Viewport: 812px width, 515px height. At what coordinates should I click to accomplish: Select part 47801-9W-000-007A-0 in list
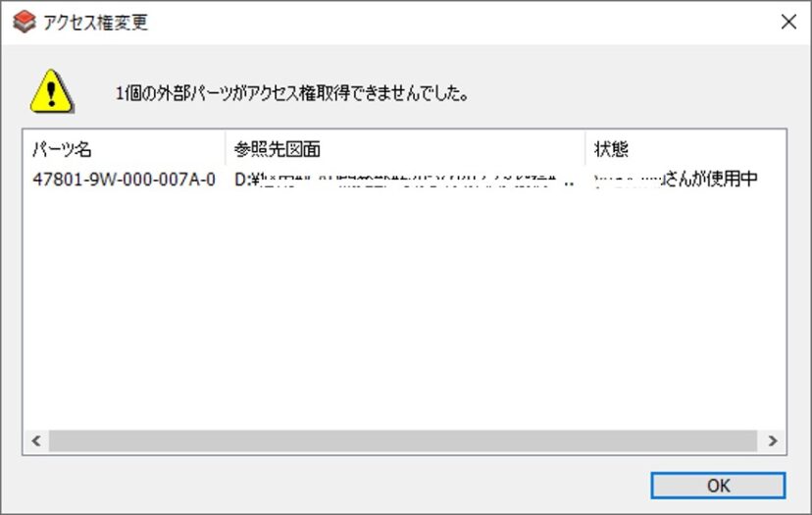[x=124, y=180]
